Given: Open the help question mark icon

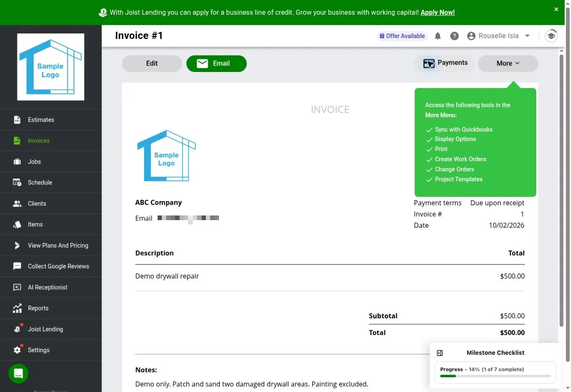Looking at the screenshot, I should 455,36.
